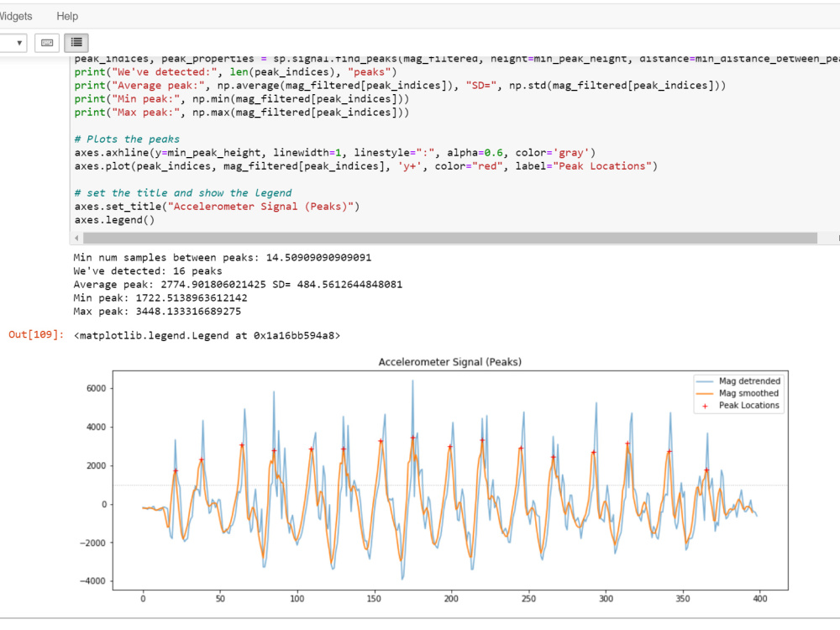840x630 pixels.
Task: Open the Widgets menu
Action: pyautogui.click(x=15, y=15)
